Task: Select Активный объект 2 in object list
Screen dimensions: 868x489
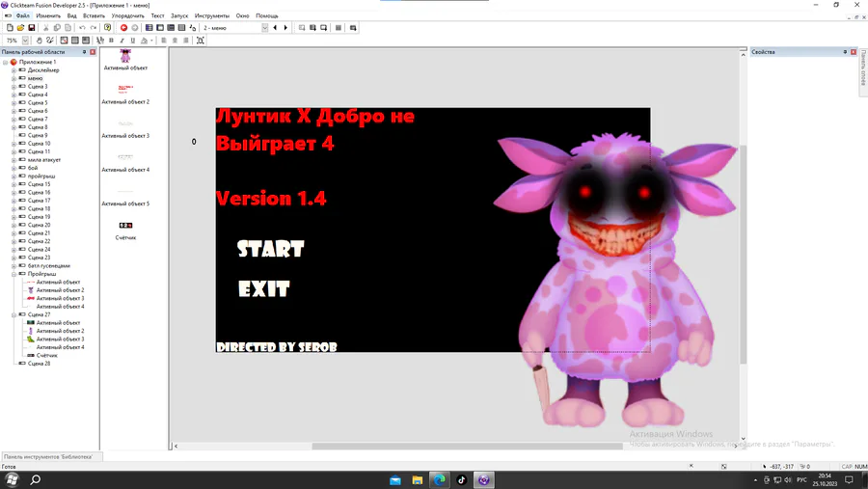Action: pyautogui.click(x=125, y=95)
